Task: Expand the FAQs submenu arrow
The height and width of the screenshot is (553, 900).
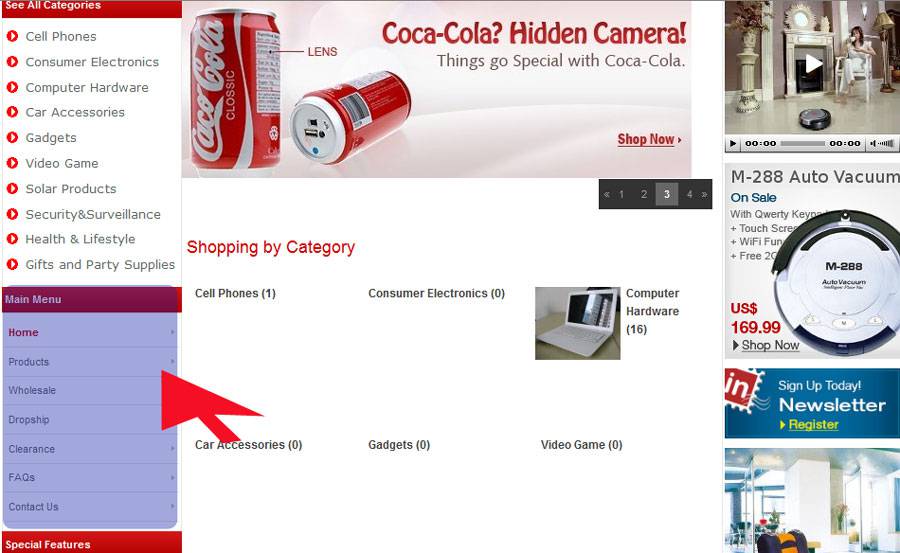Action: 172,477
